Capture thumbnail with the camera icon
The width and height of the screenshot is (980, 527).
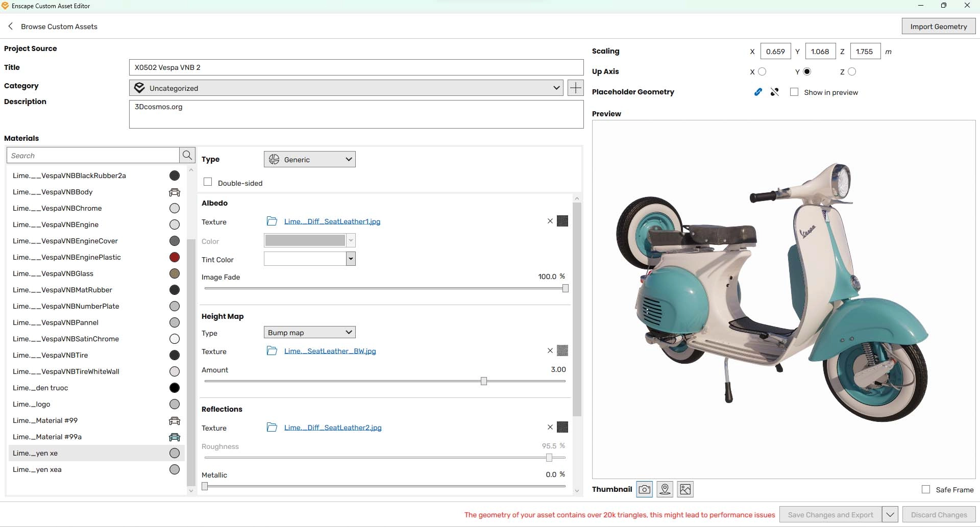click(x=644, y=489)
